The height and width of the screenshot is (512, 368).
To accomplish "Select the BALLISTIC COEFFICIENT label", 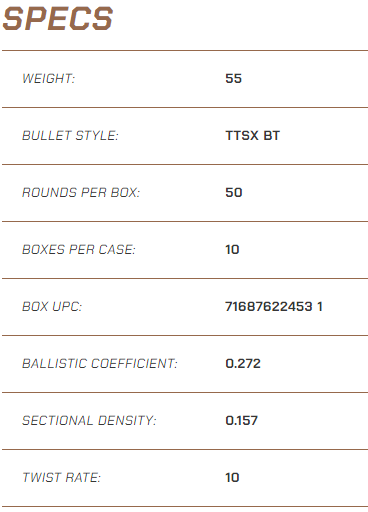I will coord(100,364).
